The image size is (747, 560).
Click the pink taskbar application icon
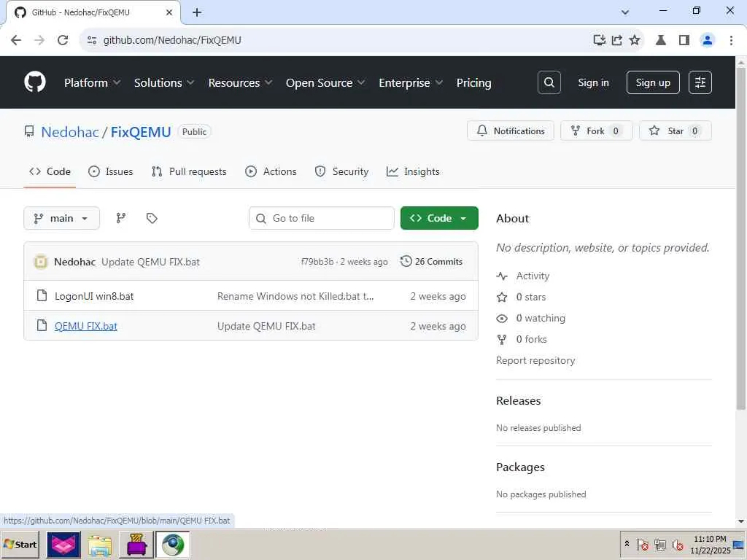(x=63, y=545)
